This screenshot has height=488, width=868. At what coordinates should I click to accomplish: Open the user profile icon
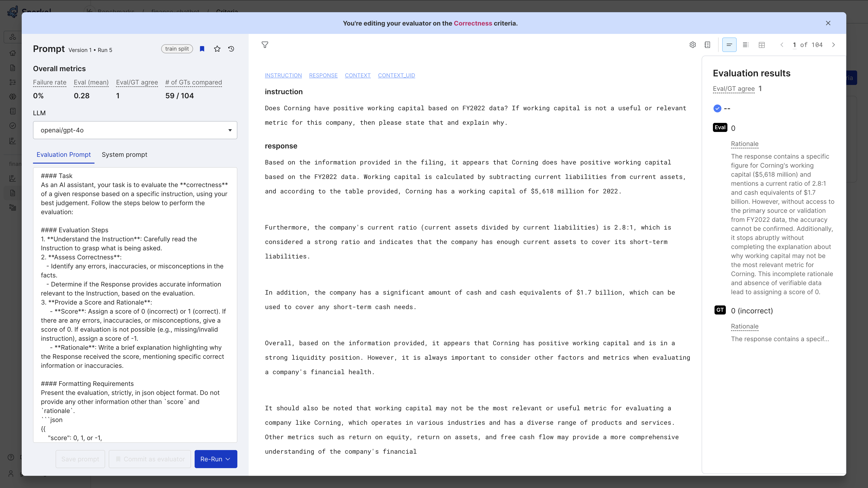[x=11, y=473]
